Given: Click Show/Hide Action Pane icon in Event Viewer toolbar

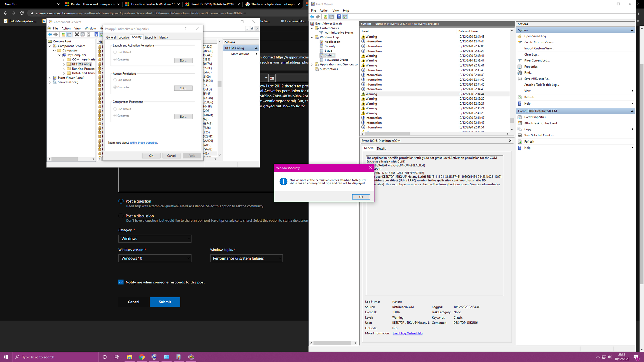Looking at the screenshot, I should point(345,17).
